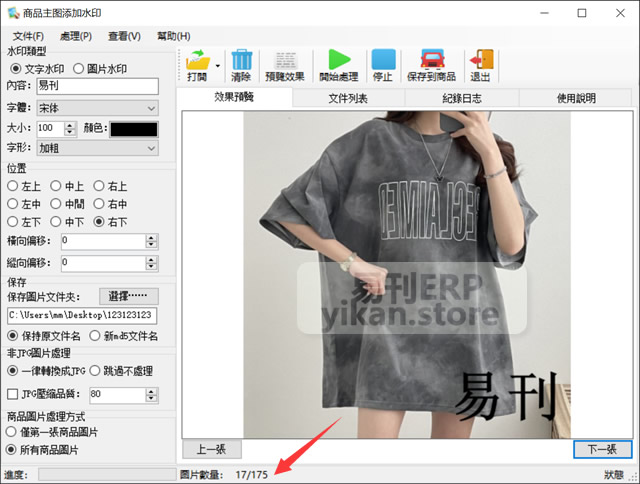The image size is (640, 484).
Task: Click the 保存到商品 save icon
Action: coord(432,59)
